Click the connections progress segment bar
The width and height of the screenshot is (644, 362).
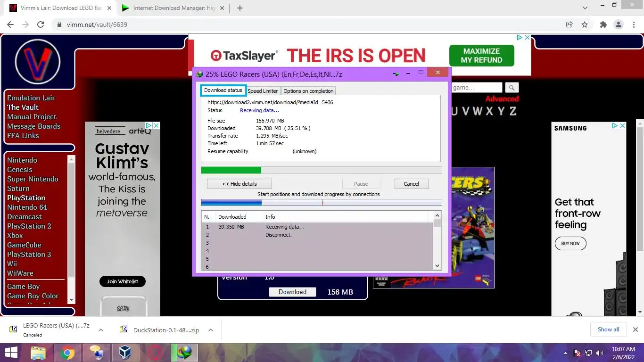click(x=321, y=203)
